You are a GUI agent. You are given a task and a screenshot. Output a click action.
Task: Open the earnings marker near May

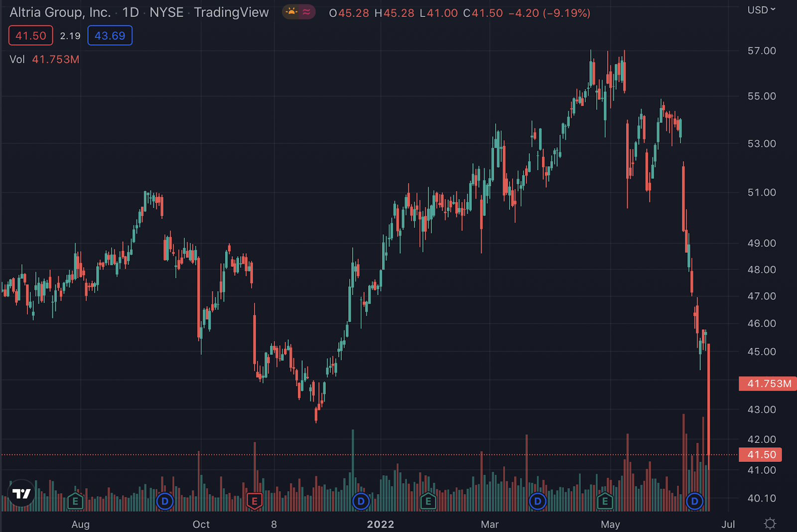tap(605, 501)
